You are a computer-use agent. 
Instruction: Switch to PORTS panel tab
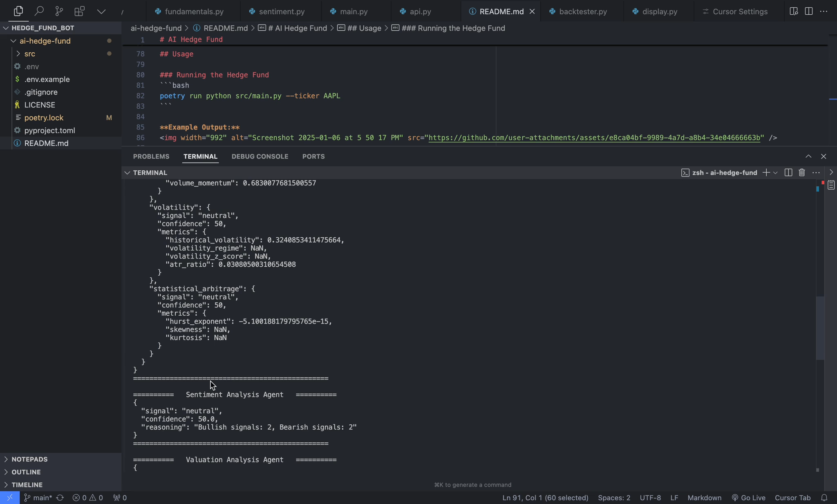pyautogui.click(x=313, y=156)
